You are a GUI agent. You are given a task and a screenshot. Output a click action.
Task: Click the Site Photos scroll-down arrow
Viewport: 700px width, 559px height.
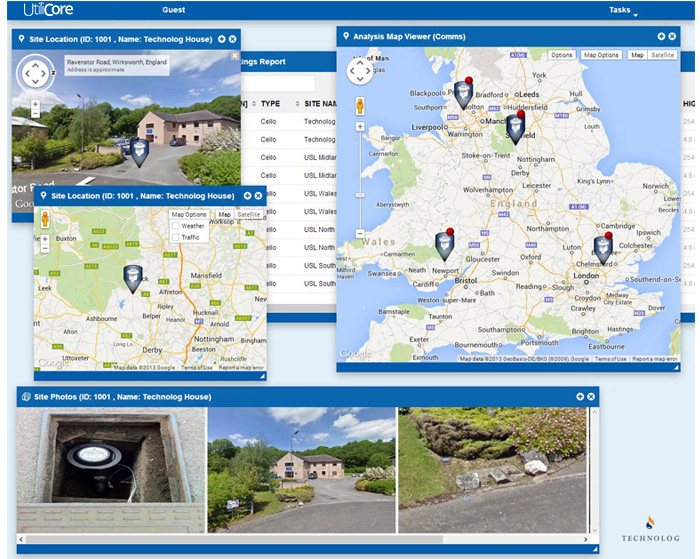point(594,530)
